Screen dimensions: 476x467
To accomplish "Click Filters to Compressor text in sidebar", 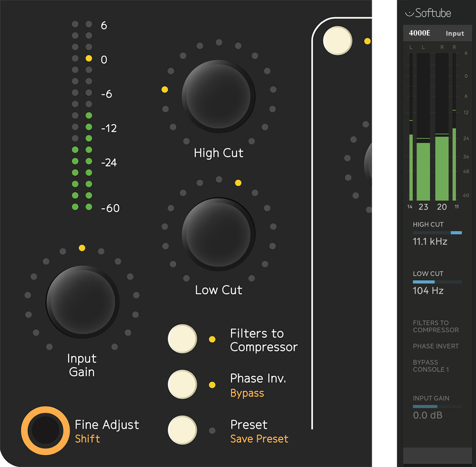I will (436, 326).
